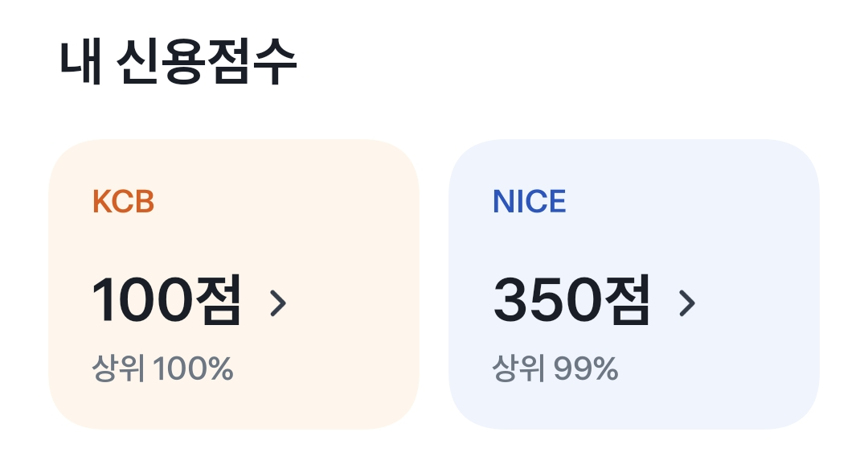Image resolution: width=868 pixels, height=461 pixels.
Task: Expand KCB score details arrow
Action: [x=278, y=303]
